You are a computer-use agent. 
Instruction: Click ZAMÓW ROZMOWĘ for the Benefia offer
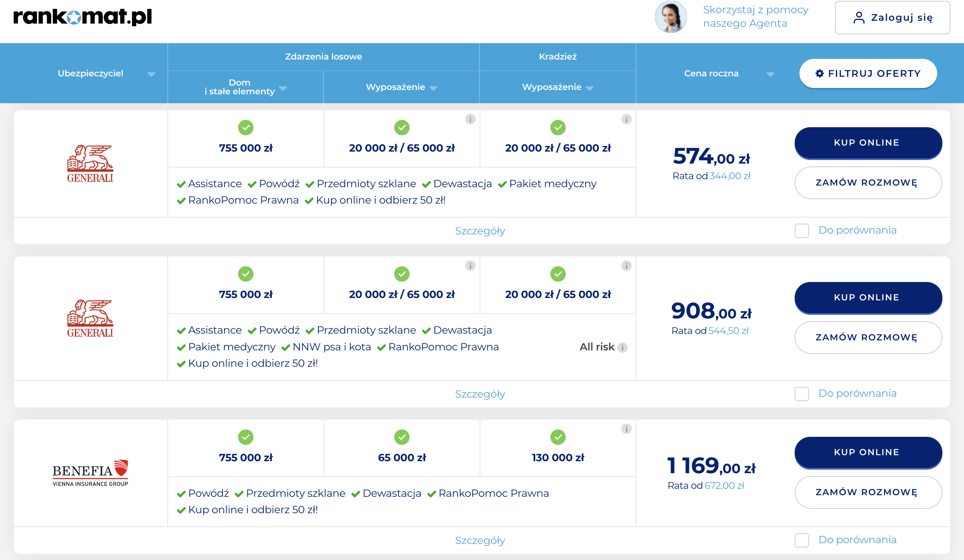point(868,492)
